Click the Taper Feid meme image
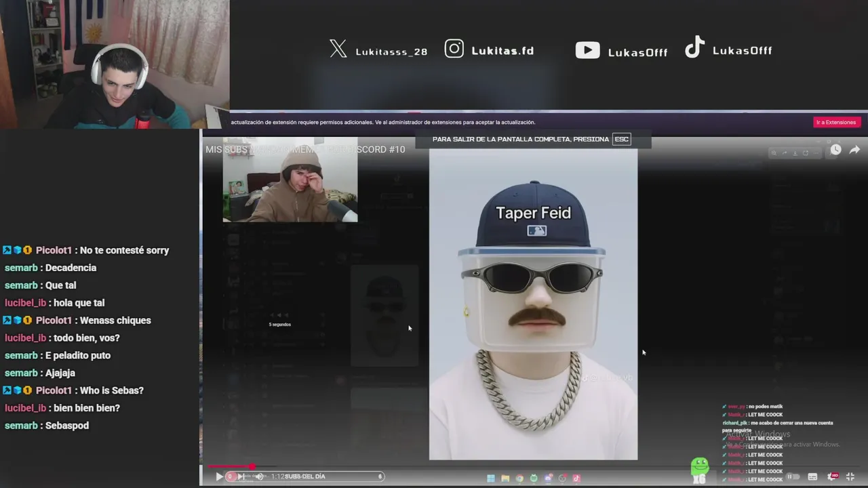Viewport: 868px width, 488px height. [533, 304]
